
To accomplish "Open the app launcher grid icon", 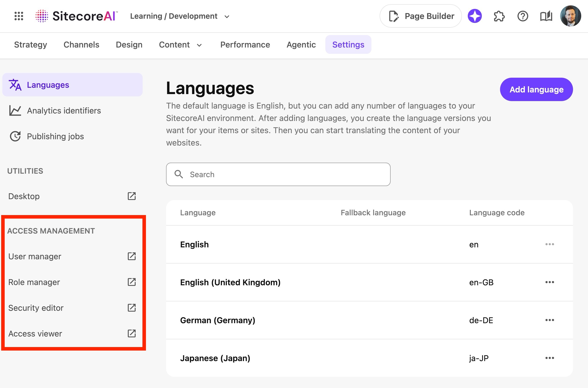I will [x=19, y=16].
